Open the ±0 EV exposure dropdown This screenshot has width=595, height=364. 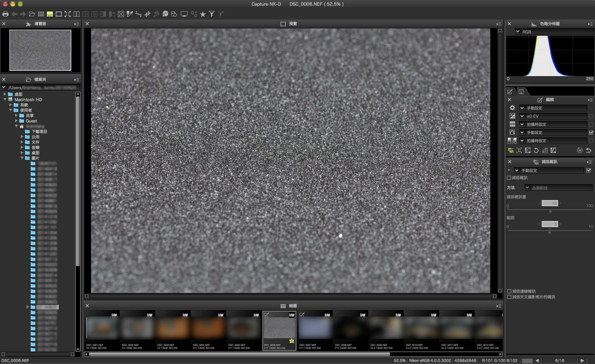pyautogui.click(x=522, y=116)
